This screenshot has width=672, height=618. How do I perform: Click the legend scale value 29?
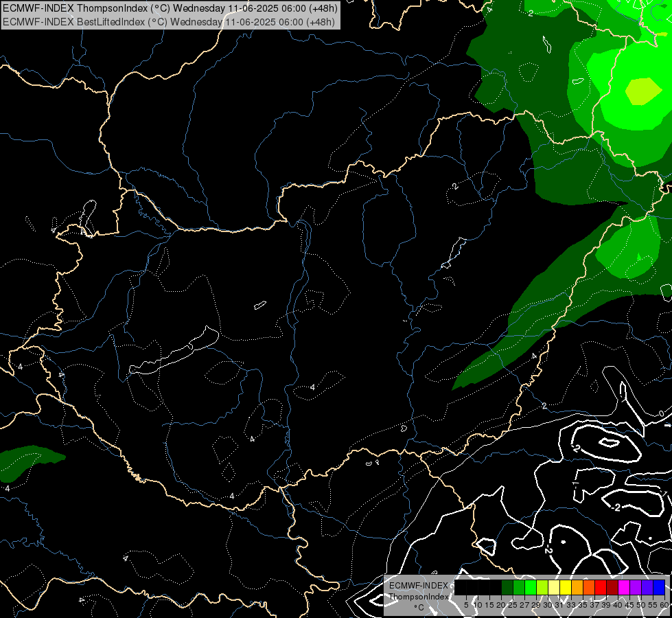click(536, 605)
